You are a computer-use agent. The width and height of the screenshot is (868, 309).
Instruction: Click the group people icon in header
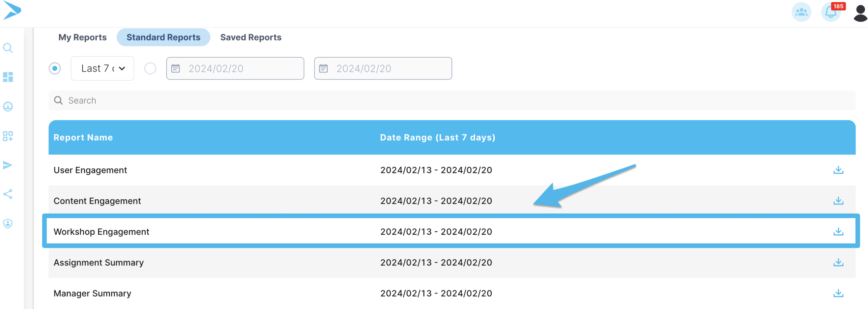pyautogui.click(x=801, y=12)
